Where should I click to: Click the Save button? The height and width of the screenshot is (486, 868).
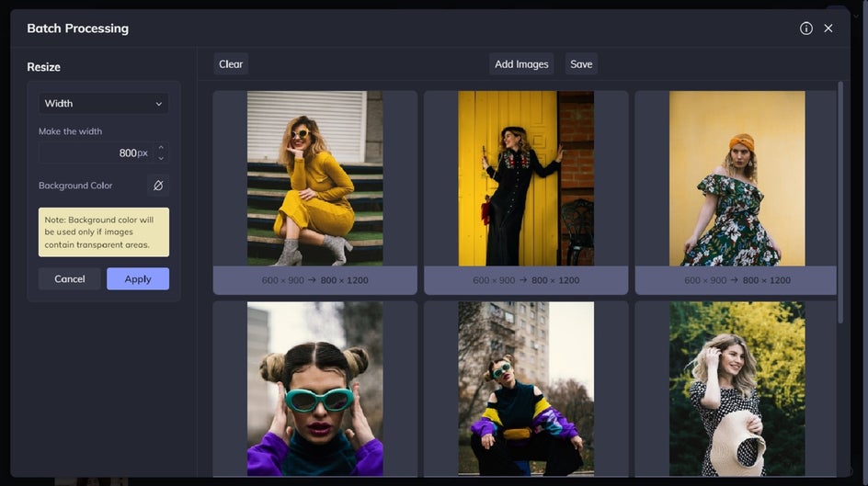coord(581,64)
